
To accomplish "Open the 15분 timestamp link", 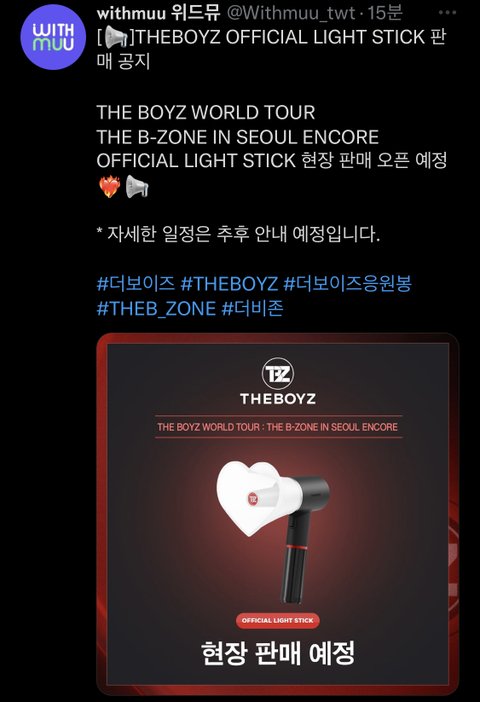I will pyautogui.click(x=384, y=13).
